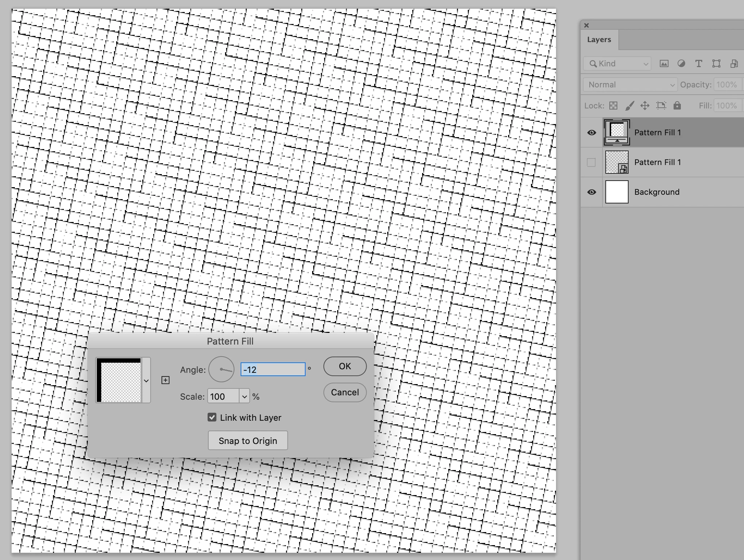Show the hidden Pattern Fill 1 layer
The width and height of the screenshot is (744, 560).
(x=591, y=162)
